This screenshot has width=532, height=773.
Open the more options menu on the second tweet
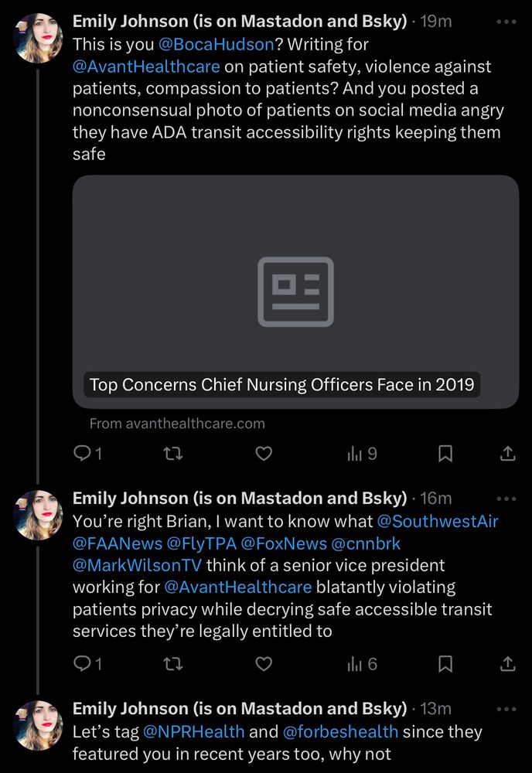point(508,499)
